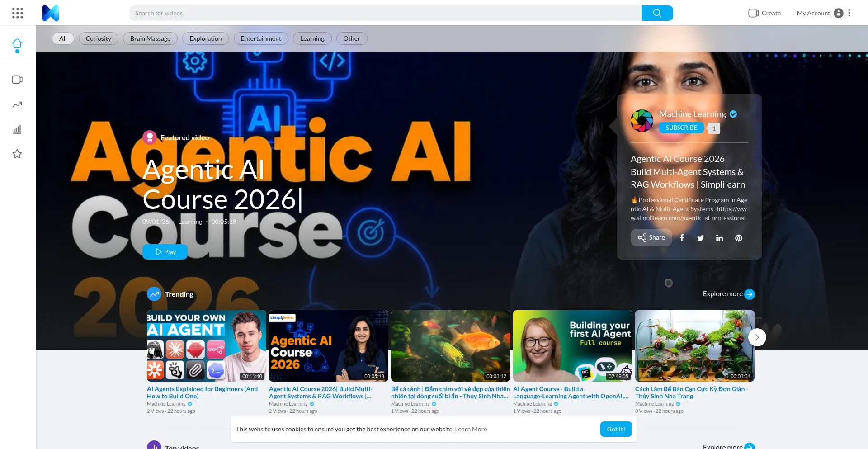Click the verified badge beside Machine Learning
The height and width of the screenshot is (449, 868).
733,114
